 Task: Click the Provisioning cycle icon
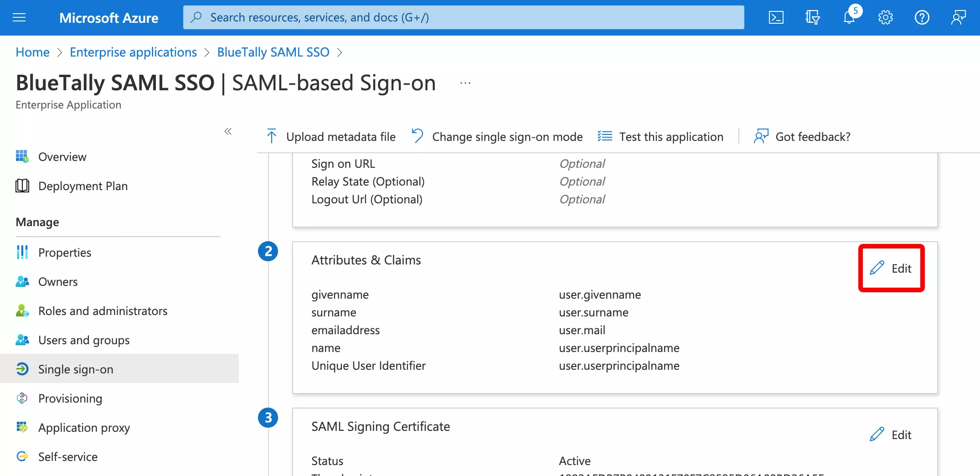point(22,398)
